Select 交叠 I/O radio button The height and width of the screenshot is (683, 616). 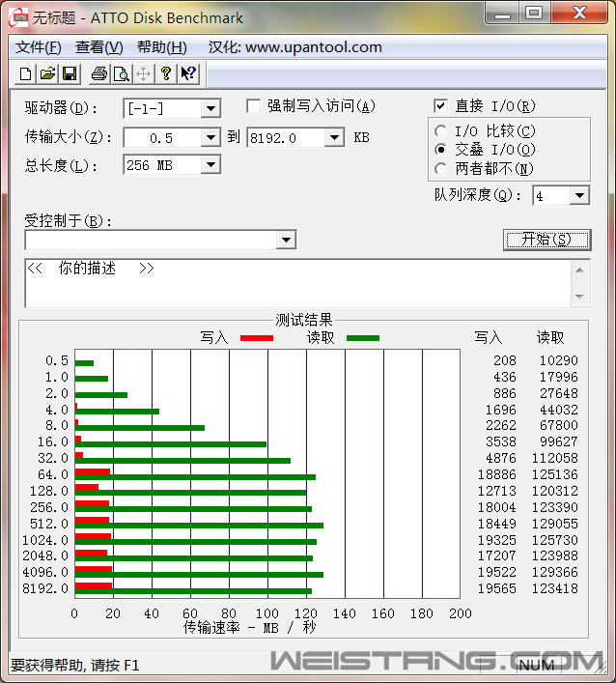[x=440, y=150]
